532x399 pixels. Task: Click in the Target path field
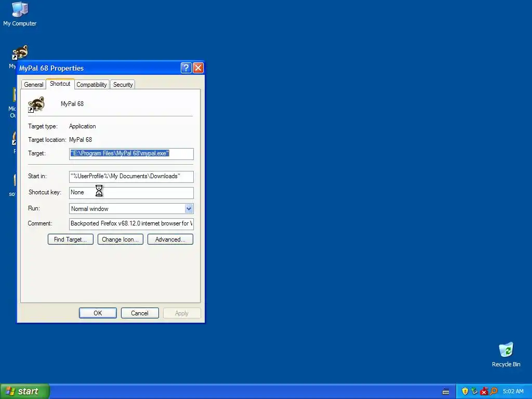[x=131, y=154]
